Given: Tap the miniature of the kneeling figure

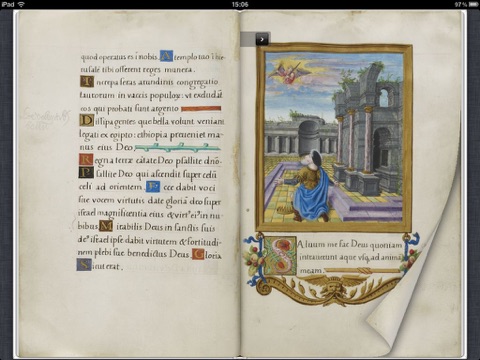Looking at the screenshot, I should 334,138.
